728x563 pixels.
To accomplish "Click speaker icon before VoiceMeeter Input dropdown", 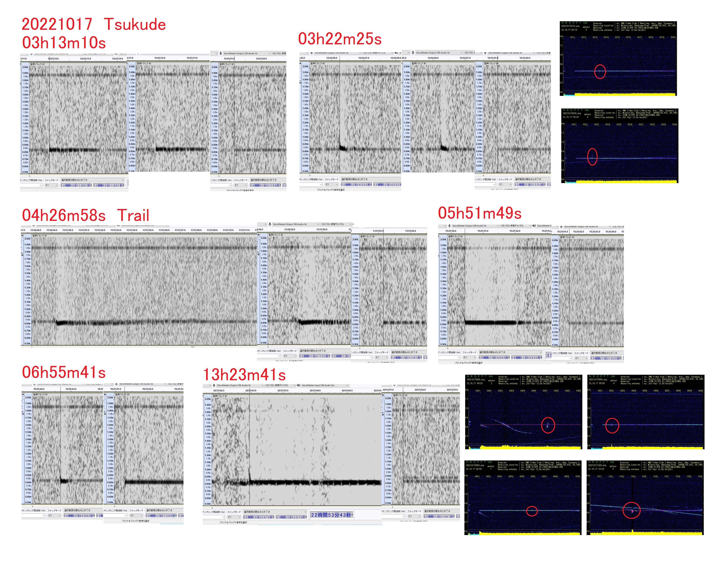I will 299,385.
